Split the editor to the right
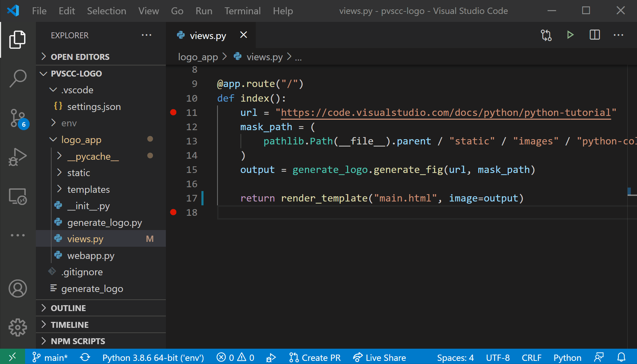Viewport: 637px width, 364px height. click(594, 35)
